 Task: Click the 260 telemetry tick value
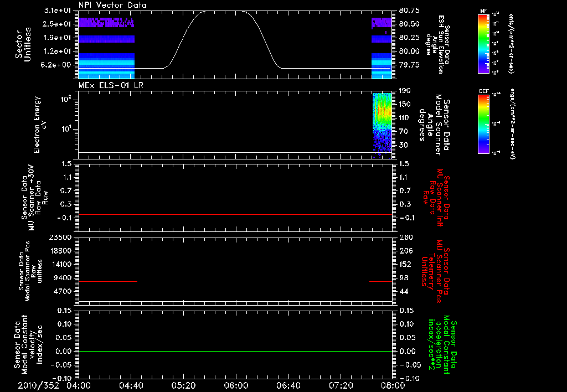(x=405, y=237)
